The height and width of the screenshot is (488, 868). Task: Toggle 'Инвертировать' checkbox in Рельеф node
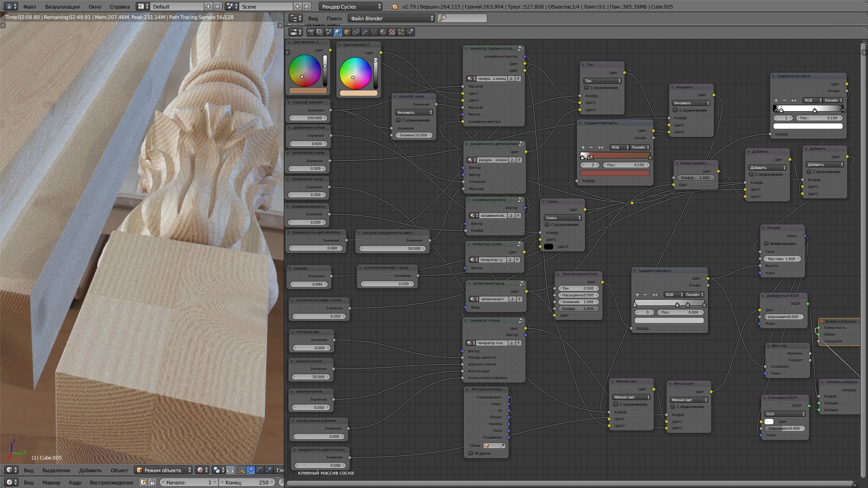pos(766,244)
